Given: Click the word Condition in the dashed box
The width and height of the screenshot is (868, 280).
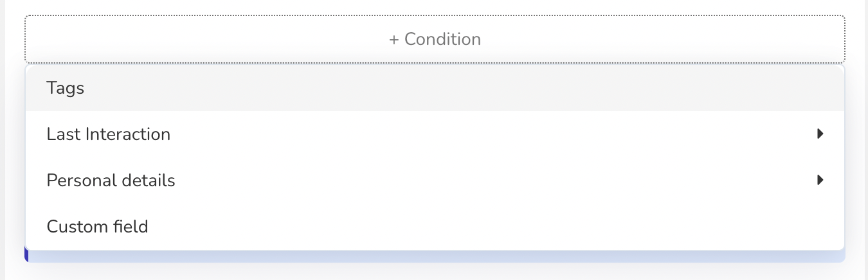Looking at the screenshot, I should [442, 39].
